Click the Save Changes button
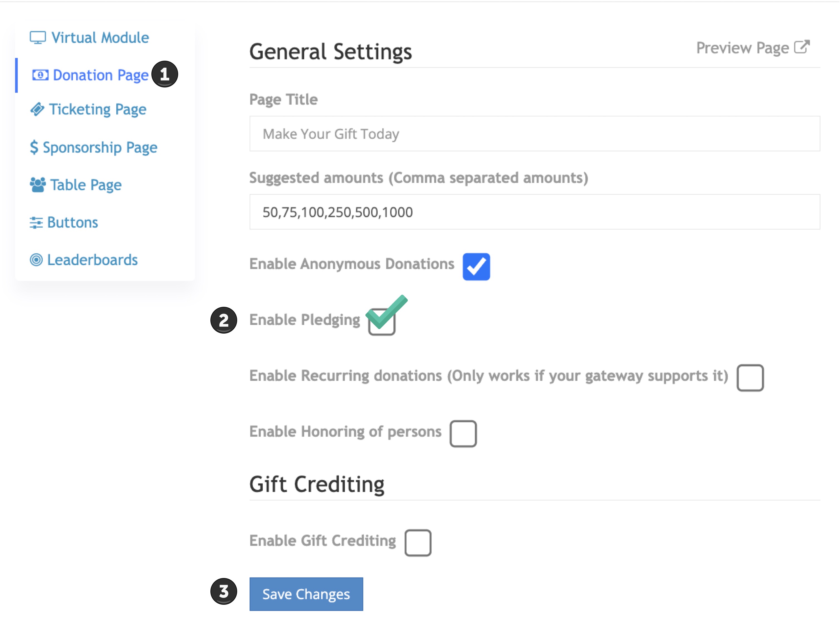The image size is (840, 622). (306, 594)
